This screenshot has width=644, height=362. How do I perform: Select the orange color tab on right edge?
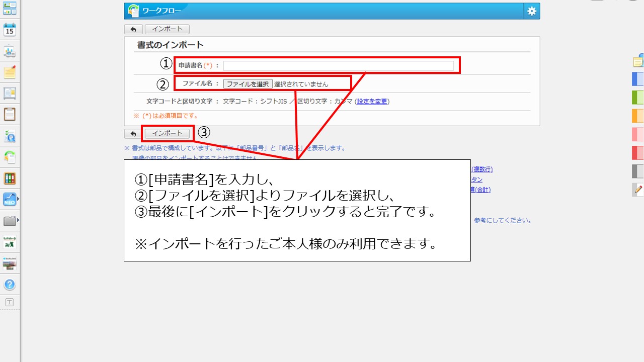pos(638,116)
